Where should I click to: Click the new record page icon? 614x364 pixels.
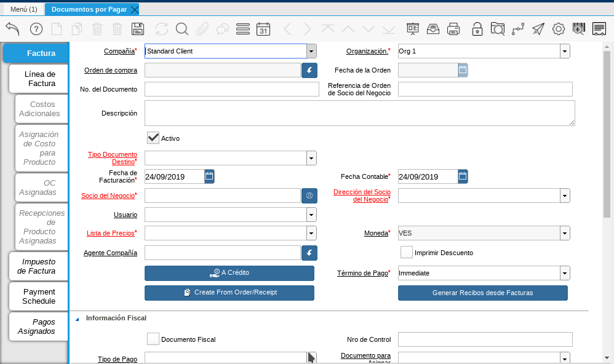point(57,29)
